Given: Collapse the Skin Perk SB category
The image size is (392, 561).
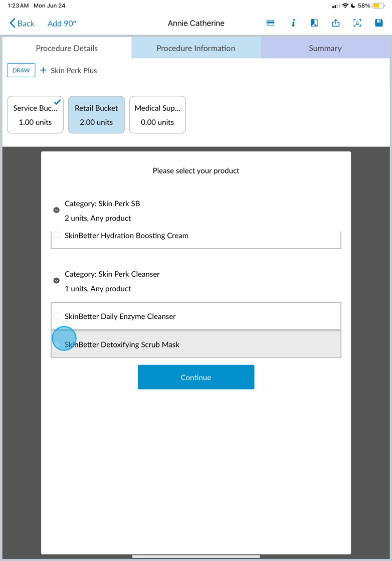Looking at the screenshot, I should click(57, 210).
